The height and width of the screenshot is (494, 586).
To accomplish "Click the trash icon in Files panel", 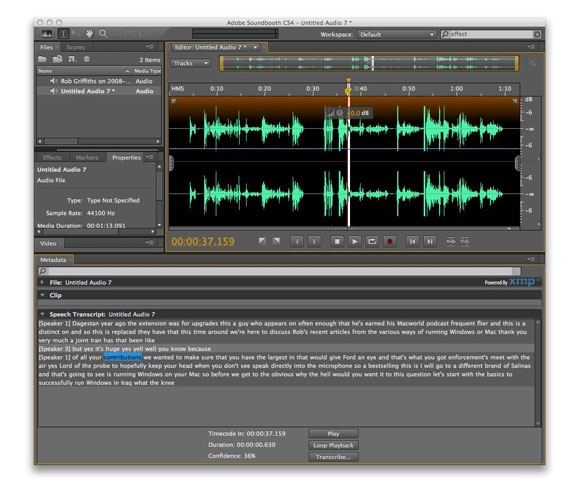I will pos(86,59).
